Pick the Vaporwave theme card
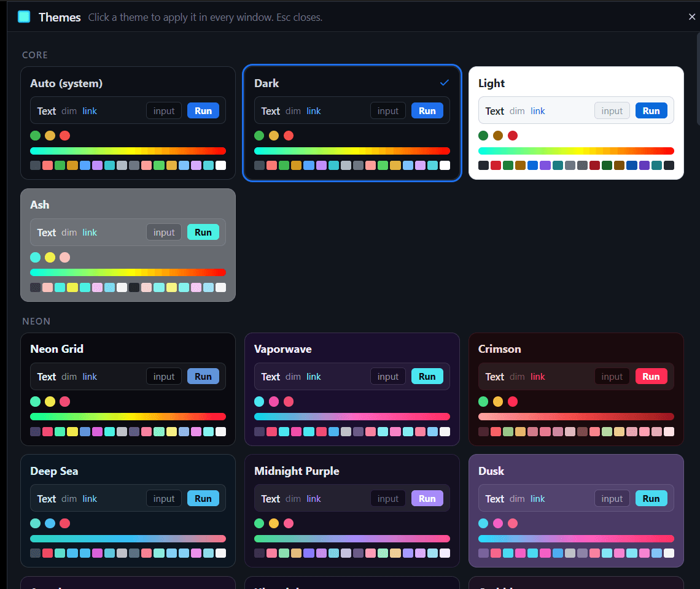 point(352,389)
